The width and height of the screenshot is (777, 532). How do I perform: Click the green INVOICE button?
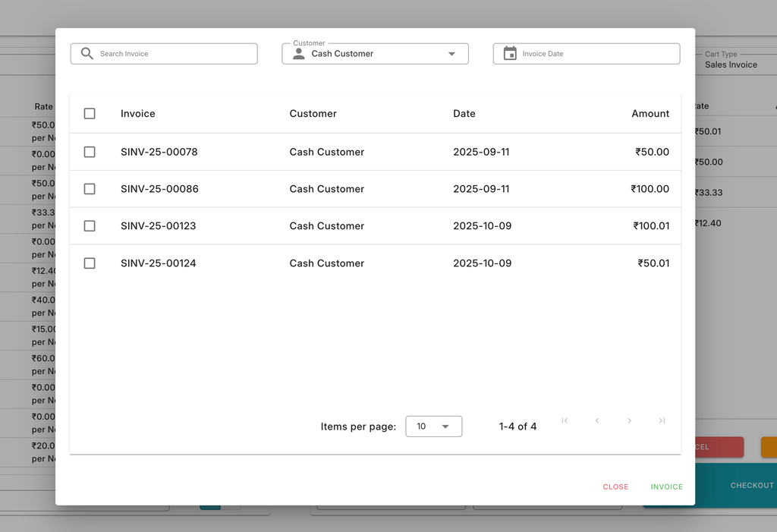click(666, 487)
